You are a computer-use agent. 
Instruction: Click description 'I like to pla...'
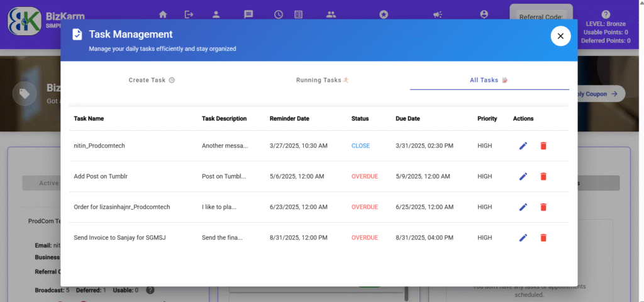pyautogui.click(x=219, y=207)
